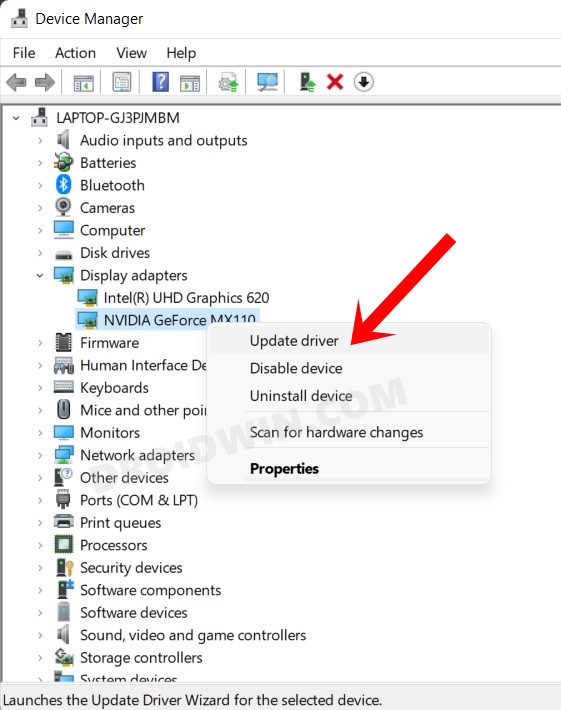Screen dimensions: 561x710
Task: Click the Security devices key icon
Action: tap(64, 567)
